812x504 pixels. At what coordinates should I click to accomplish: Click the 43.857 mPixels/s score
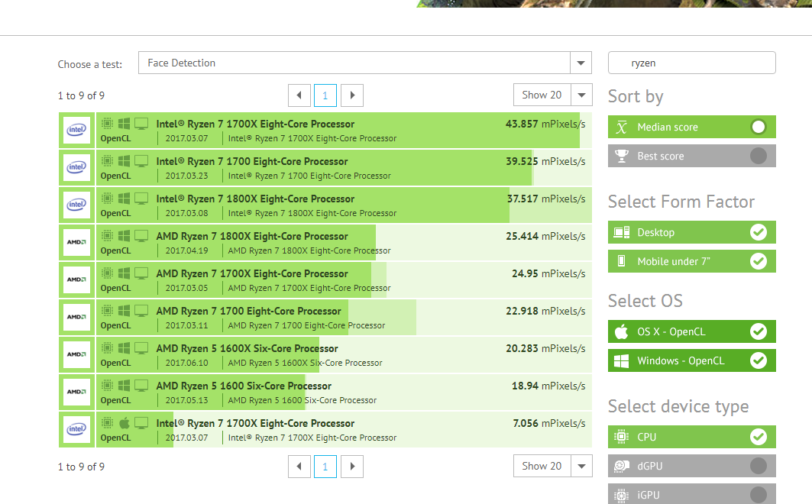coord(545,124)
